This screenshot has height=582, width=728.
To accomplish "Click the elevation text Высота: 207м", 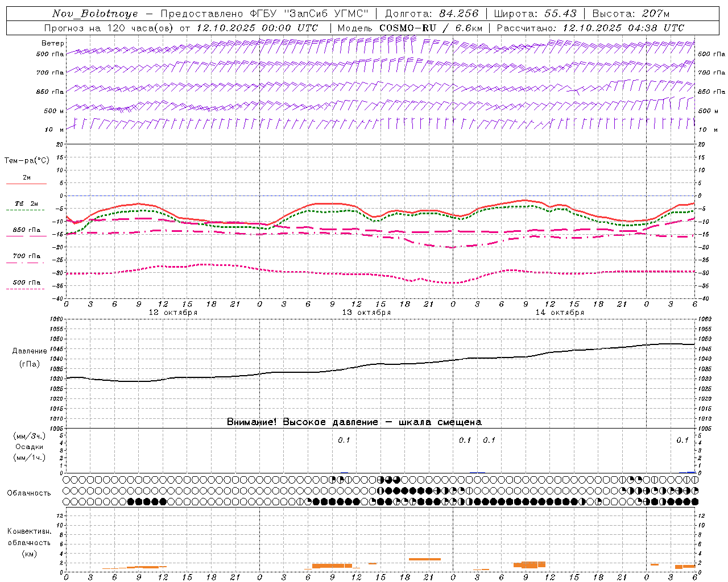I will 631,14.
